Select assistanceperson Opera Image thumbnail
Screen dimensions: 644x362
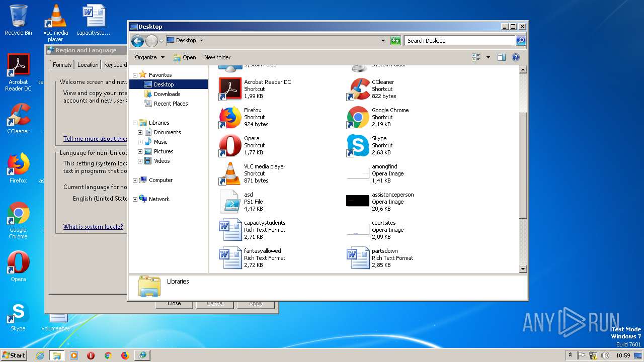[358, 201]
